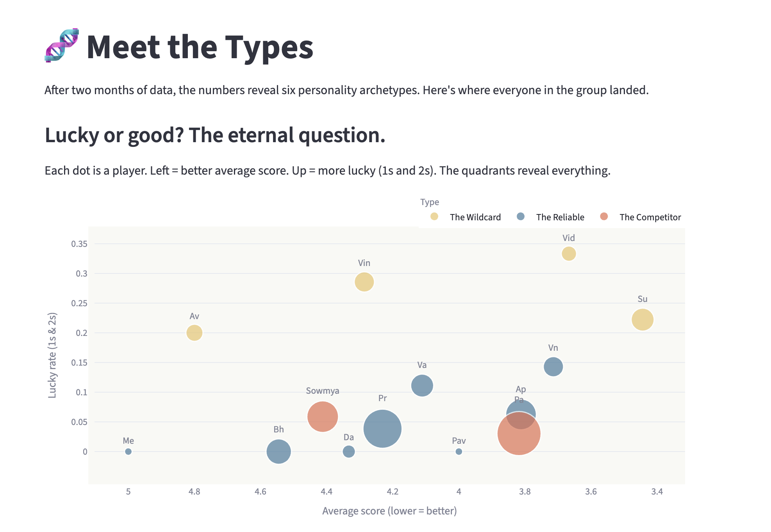Click the Va data point
771x532 pixels.
tap(422, 386)
